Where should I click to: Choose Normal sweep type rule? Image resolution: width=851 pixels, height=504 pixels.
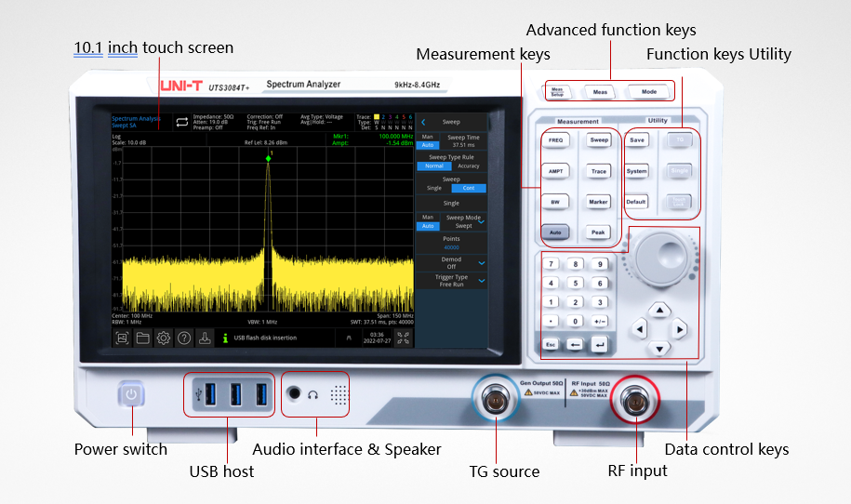pyautogui.click(x=434, y=166)
